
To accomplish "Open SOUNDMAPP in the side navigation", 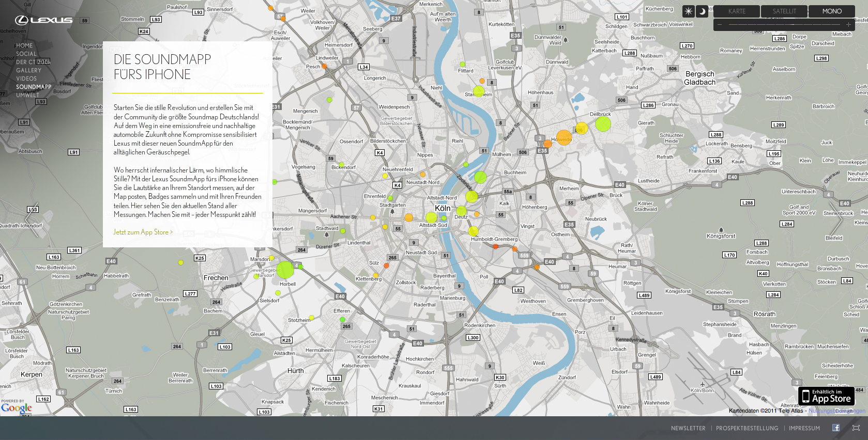I will point(34,87).
